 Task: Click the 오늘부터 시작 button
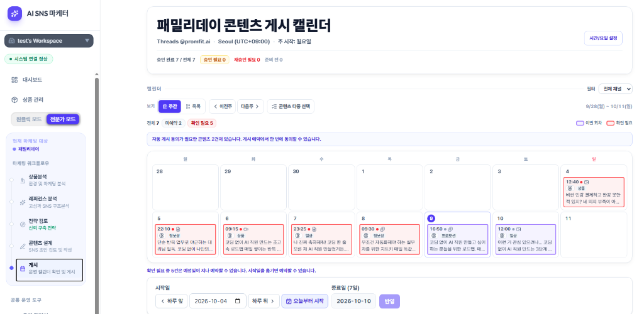[x=305, y=301]
